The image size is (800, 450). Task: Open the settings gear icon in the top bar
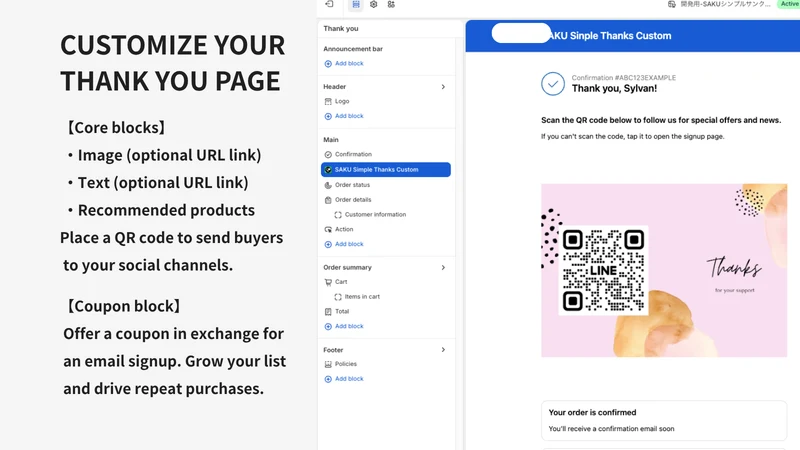[x=373, y=4]
